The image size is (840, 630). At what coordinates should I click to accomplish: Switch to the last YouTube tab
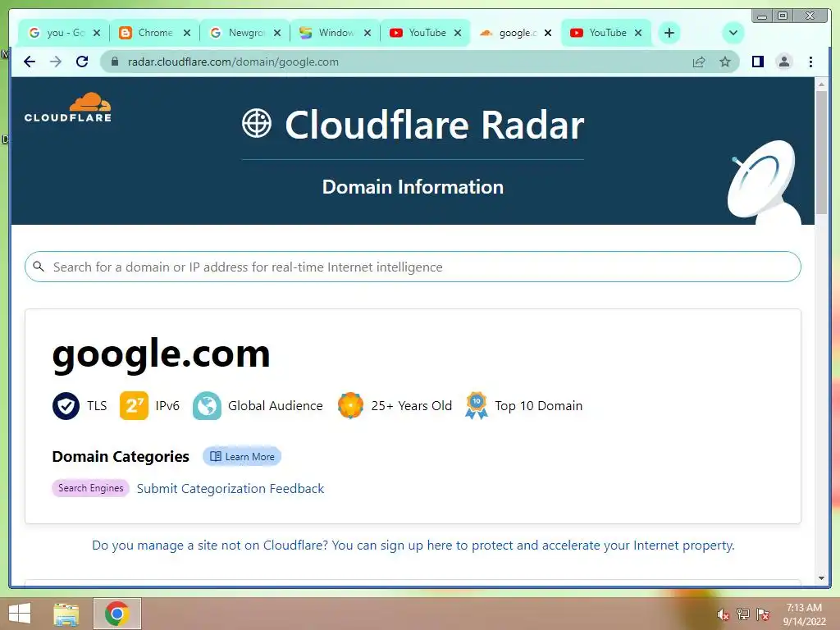click(x=606, y=33)
